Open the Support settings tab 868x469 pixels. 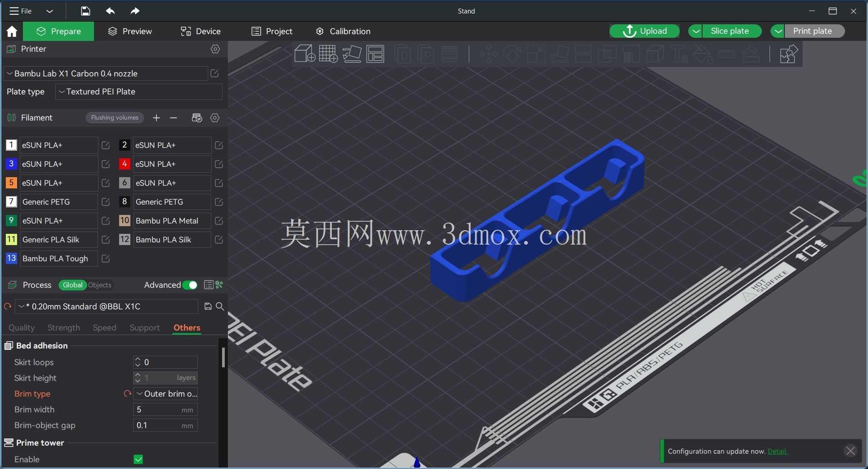(144, 328)
